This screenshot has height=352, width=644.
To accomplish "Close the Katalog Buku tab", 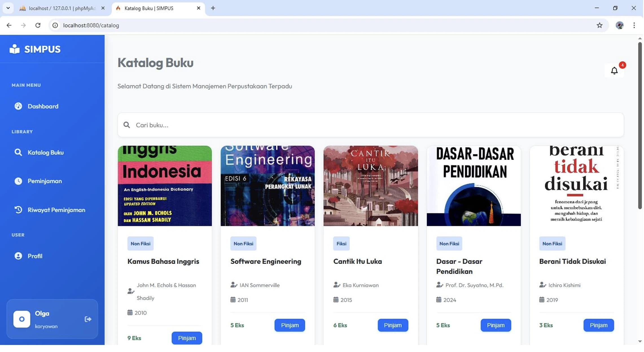I will (199, 8).
